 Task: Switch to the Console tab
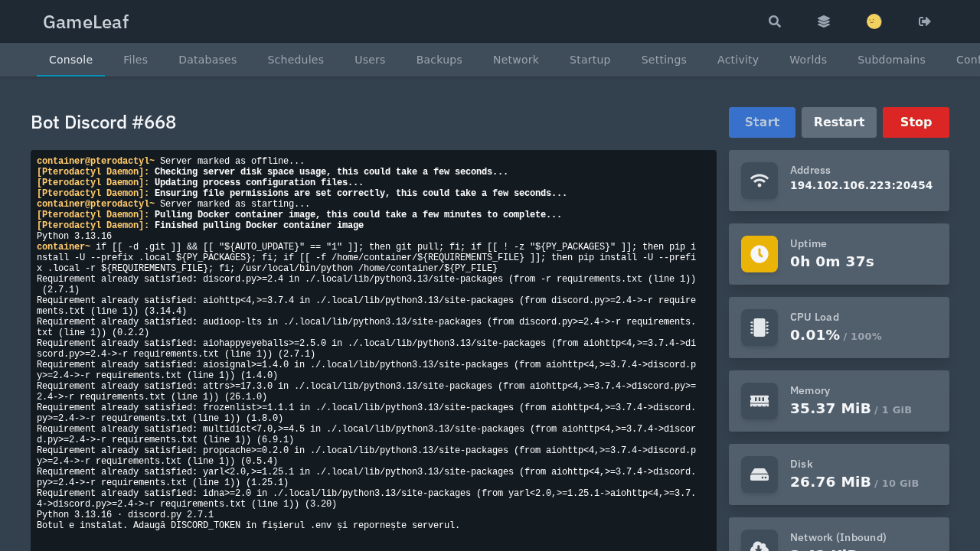(70, 60)
